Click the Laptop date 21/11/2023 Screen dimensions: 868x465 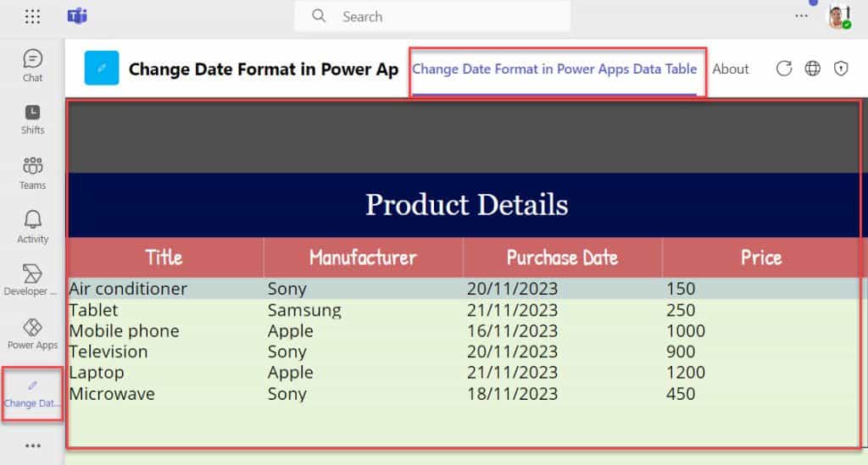tap(512, 373)
